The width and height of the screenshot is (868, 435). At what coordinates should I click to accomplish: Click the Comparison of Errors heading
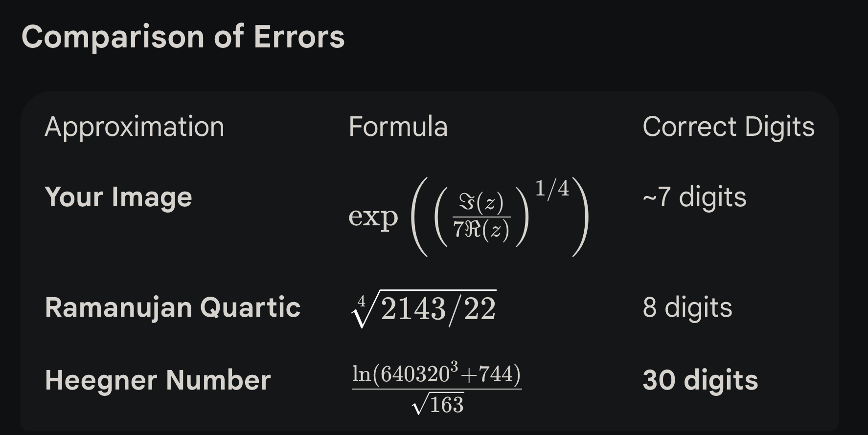pos(183,37)
